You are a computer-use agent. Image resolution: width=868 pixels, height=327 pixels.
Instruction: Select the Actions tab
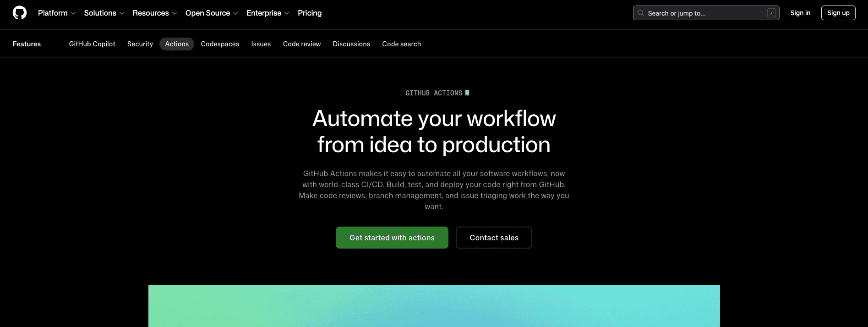[x=177, y=44]
